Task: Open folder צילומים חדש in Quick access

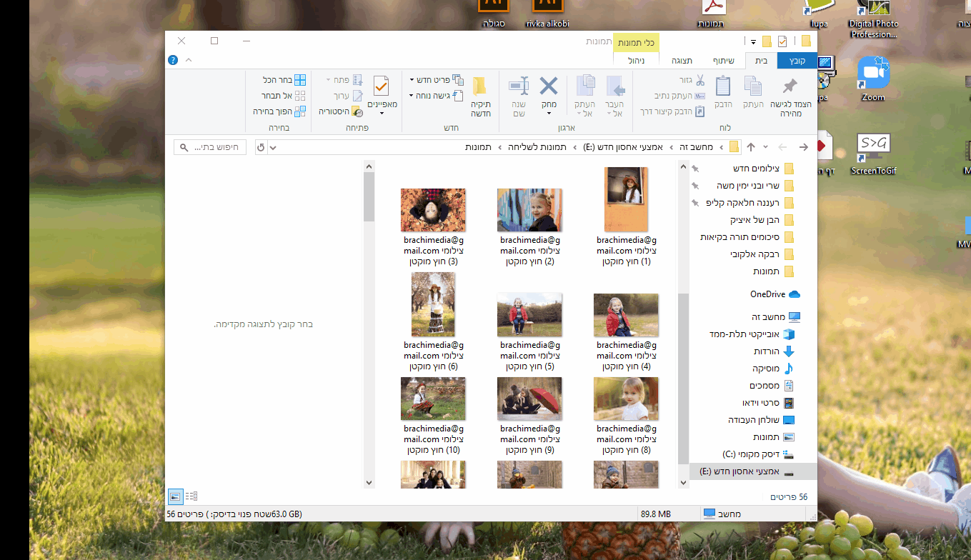Action: click(x=763, y=169)
